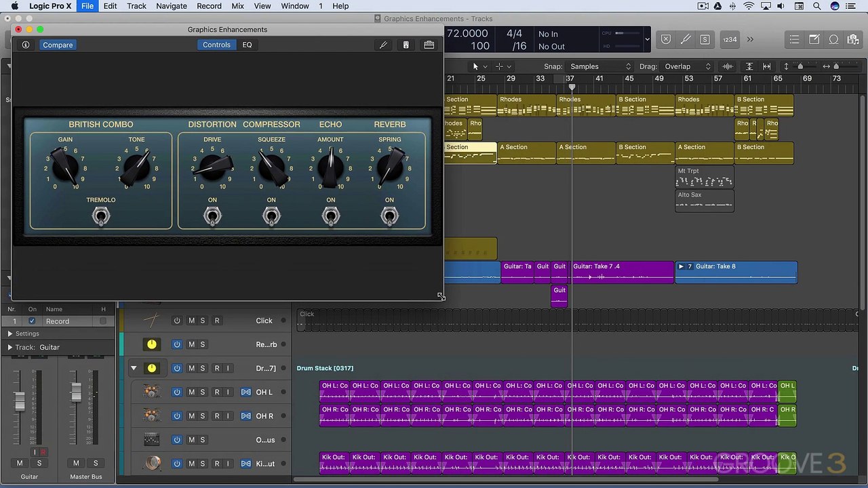This screenshot has width=868, height=488.
Task: Click the Click track drumsticks icon
Action: 151,321
